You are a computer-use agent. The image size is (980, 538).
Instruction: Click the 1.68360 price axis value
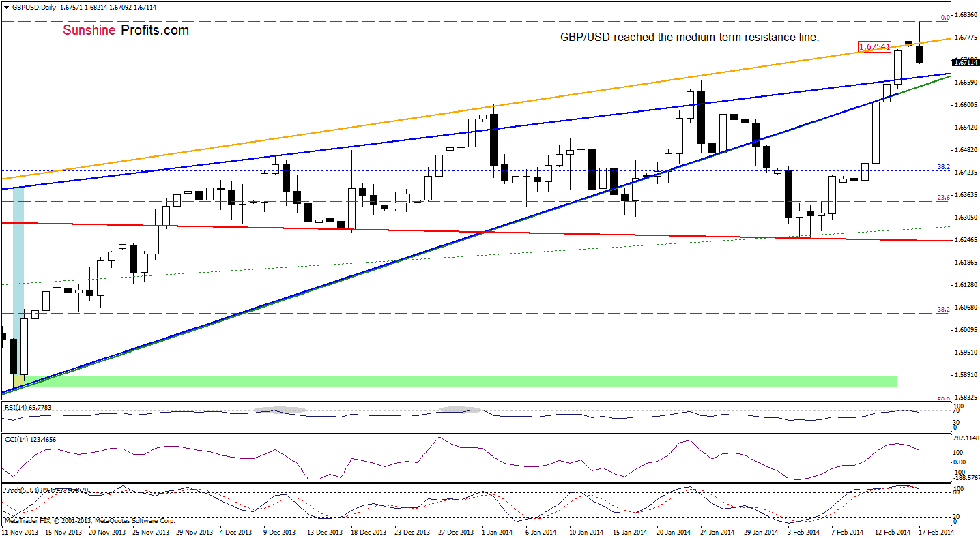click(x=967, y=14)
